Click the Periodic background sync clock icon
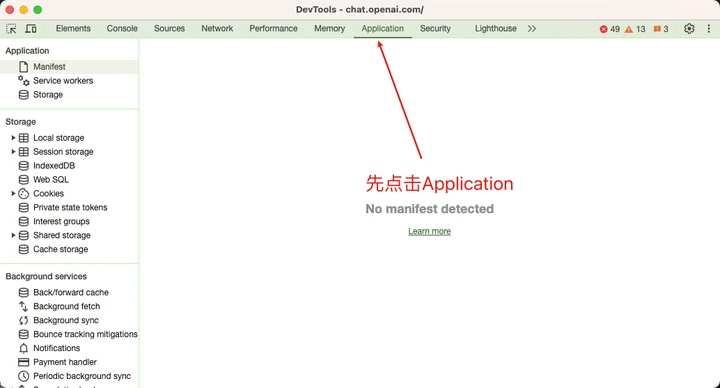720x388 pixels. (23, 376)
